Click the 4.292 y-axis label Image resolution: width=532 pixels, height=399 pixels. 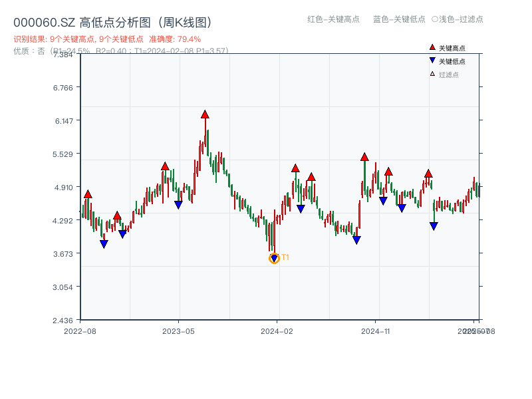63,221
